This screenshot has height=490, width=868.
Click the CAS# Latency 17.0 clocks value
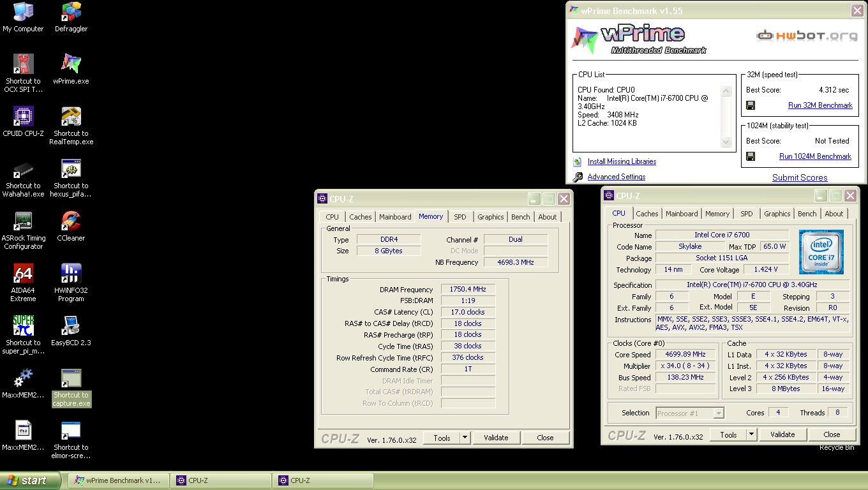point(468,313)
